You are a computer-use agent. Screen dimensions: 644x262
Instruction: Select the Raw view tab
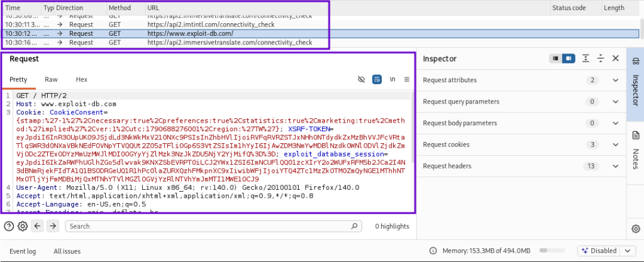[52, 80]
